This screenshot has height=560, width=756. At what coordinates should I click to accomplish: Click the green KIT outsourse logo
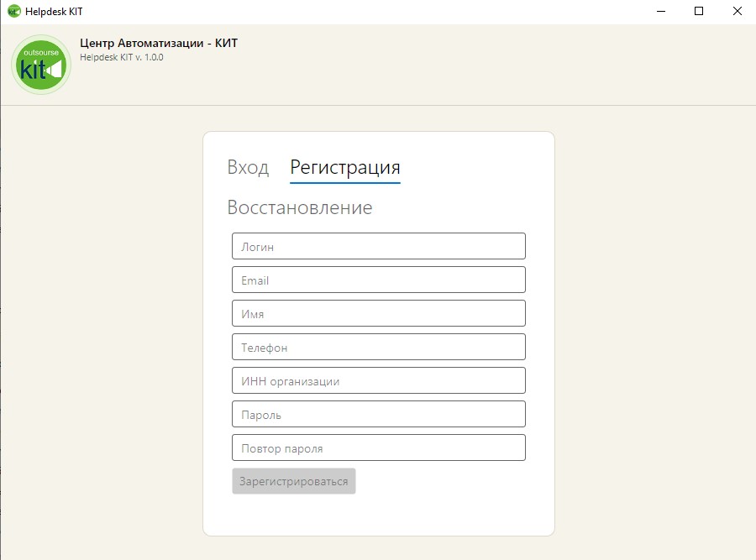(41, 65)
